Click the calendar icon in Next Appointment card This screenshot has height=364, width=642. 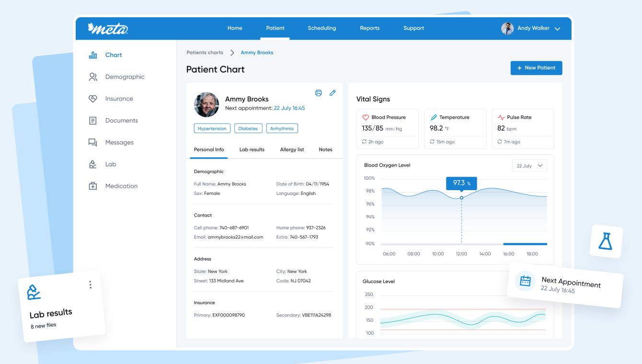tap(525, 281)
